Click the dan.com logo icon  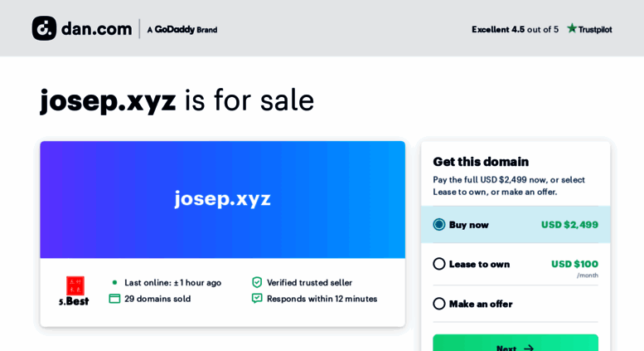(44, 28)
